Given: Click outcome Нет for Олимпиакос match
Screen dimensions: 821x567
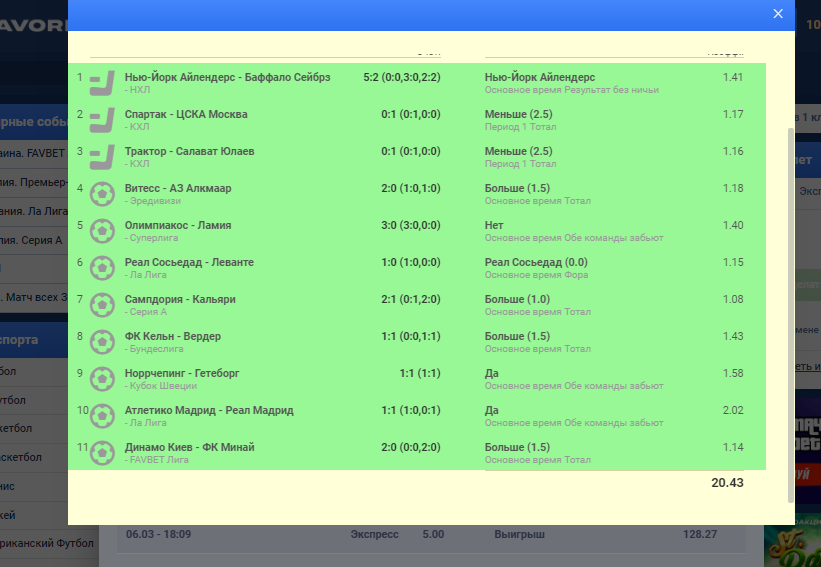Looking at the screenshot, I should click(x=494, y=225).
